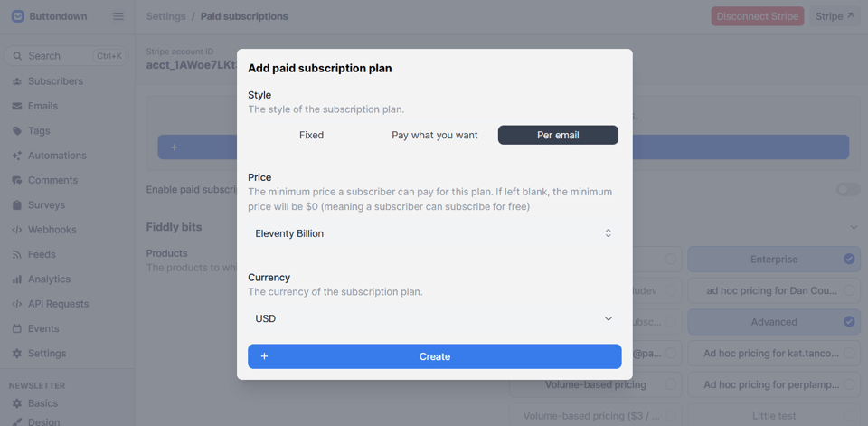Viewport: 868px width, 426px height.
Task: Select the Per email style option
Action: 558,135
